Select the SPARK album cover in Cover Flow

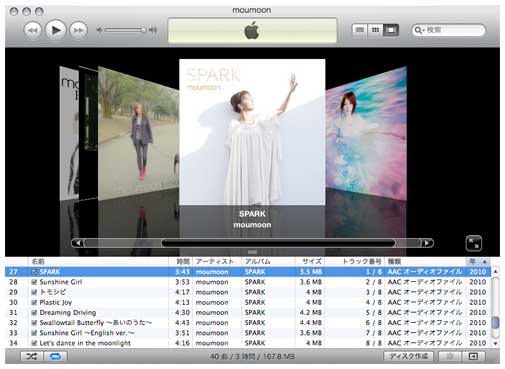coord(252,132)
